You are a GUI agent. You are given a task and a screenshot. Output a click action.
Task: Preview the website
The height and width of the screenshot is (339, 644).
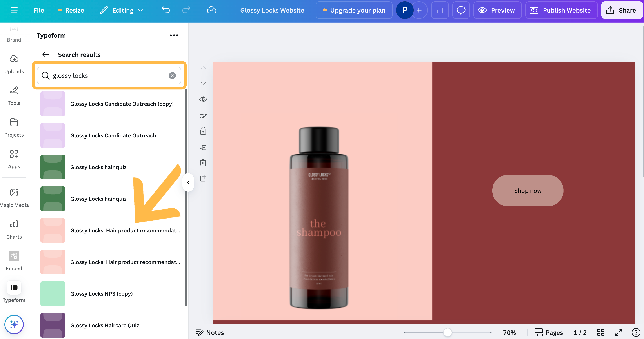pyautogui.click(x=497, y=10)
